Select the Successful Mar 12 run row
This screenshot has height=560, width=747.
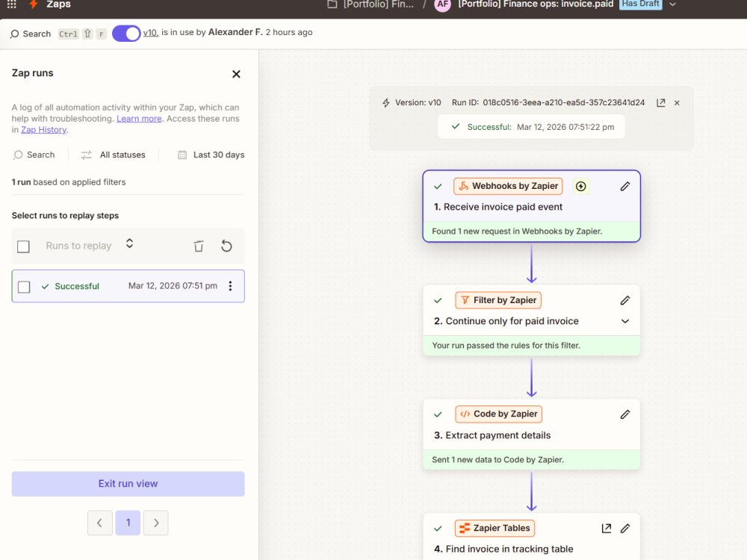pyautogui.click(x=128, y=286)
